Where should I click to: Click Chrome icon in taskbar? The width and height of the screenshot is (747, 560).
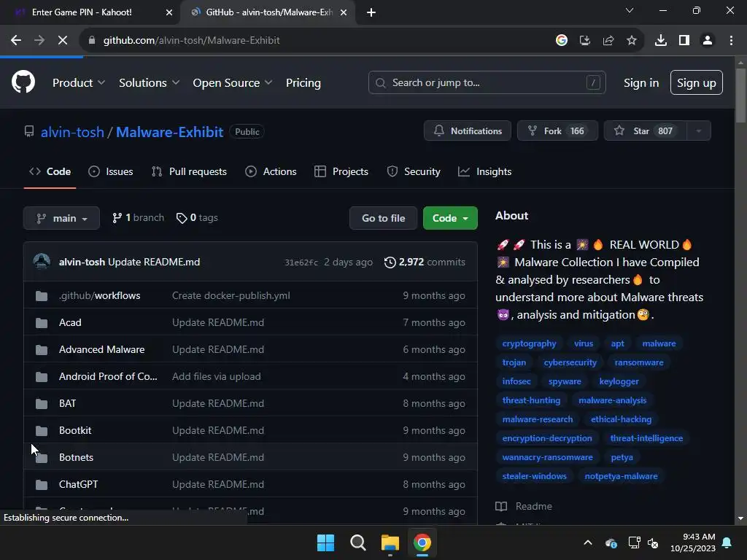point(422,542)
